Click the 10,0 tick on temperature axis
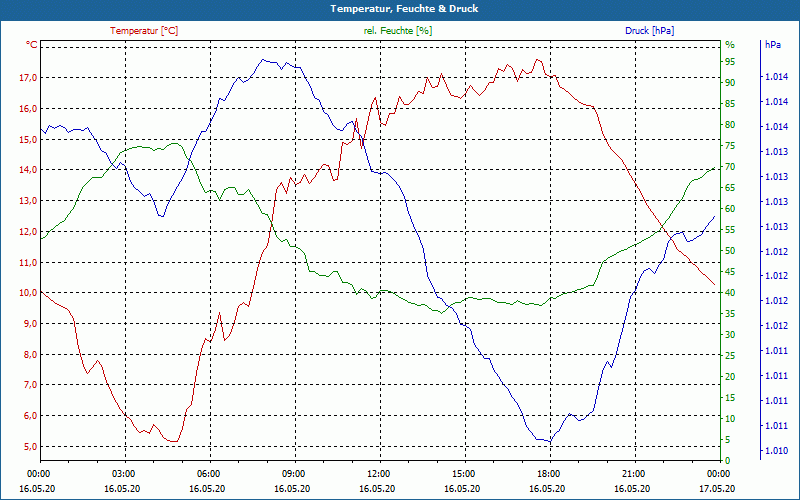The width and height of the screenshot is (800, 500). [x=28, y=293]
